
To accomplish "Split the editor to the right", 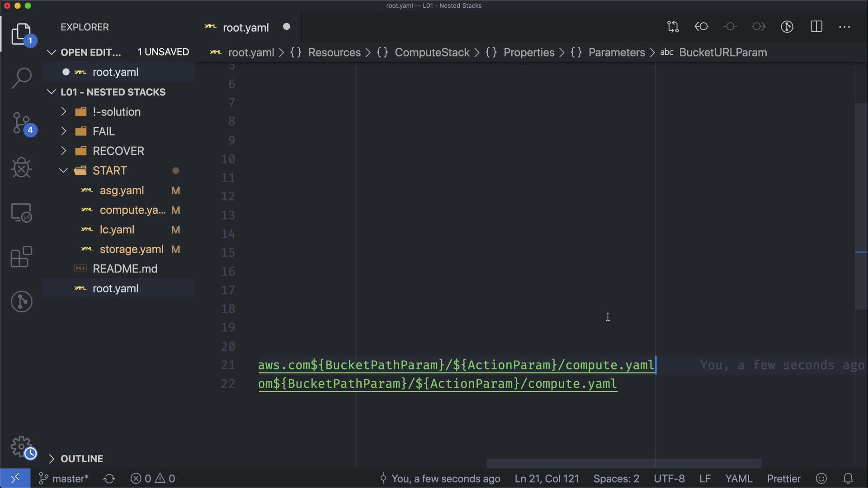I will 816,27.
